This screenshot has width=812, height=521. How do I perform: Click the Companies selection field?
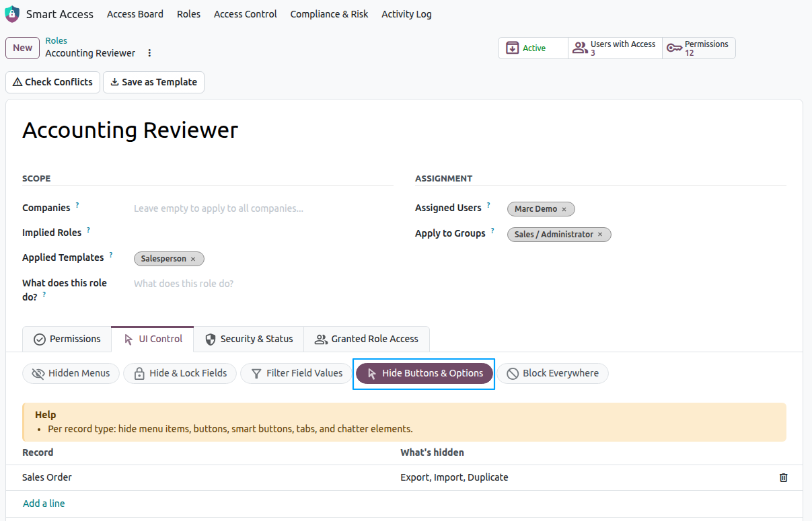tap(263, 208)
